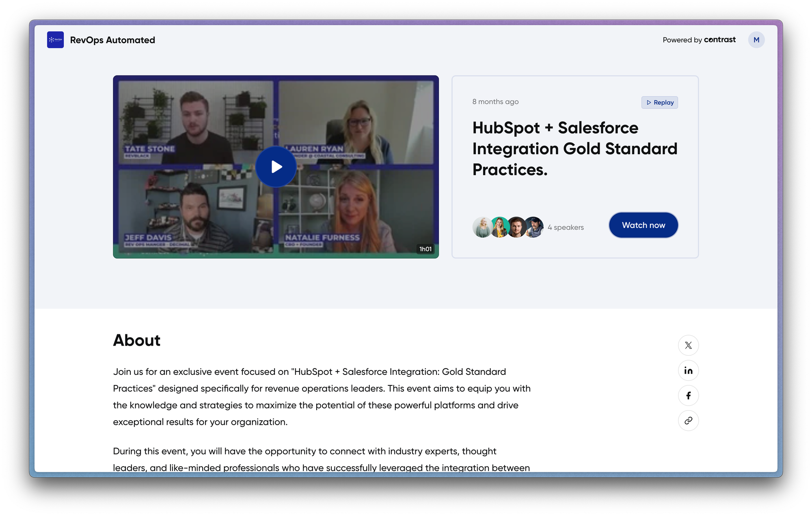
Task: Share the event on X
Action: [x=688, y=345]
